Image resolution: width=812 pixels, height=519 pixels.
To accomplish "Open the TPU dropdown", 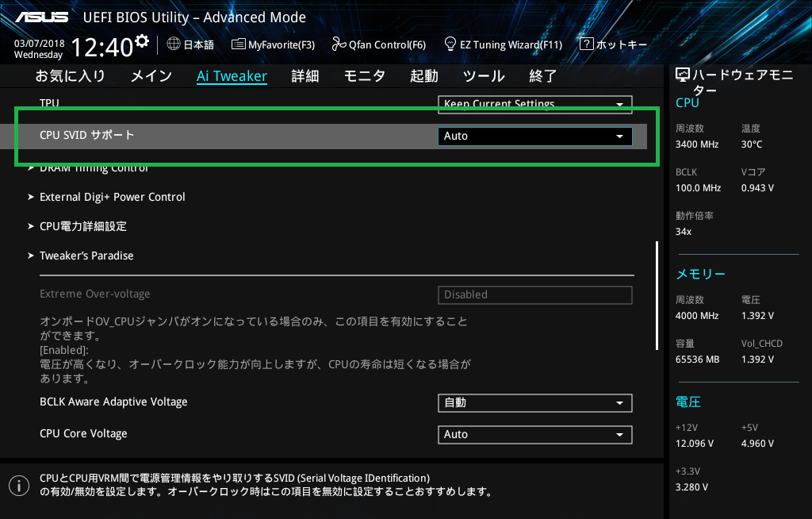I will 535,104.
